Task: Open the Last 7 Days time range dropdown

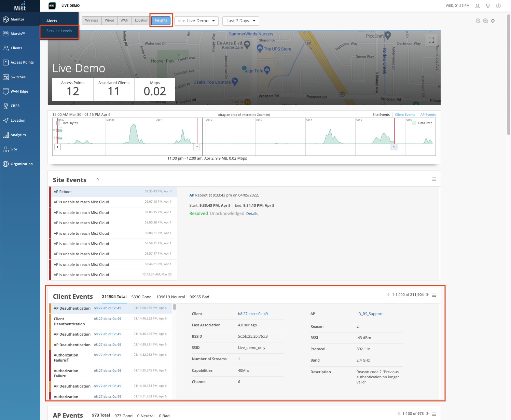Action: click(x=240, y=21)
